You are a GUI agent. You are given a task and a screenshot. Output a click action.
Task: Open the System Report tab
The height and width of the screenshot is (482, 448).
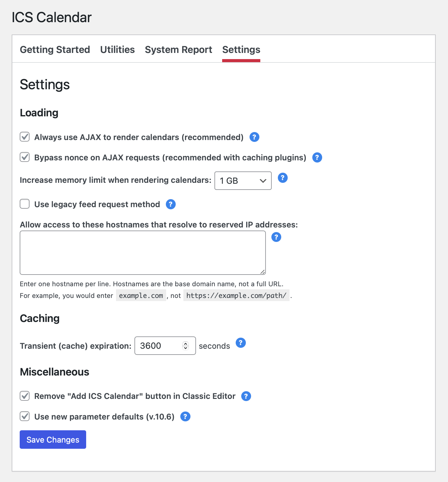pos(178,50)
